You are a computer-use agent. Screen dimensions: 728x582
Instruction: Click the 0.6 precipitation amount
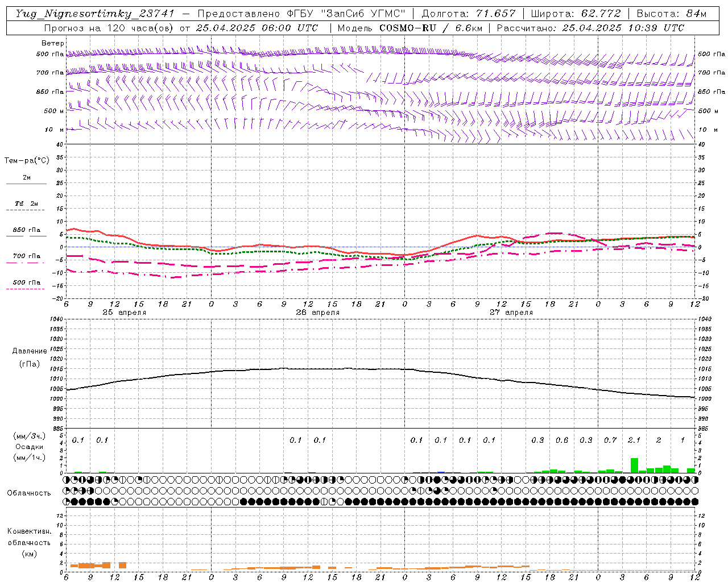pos(562,440)
